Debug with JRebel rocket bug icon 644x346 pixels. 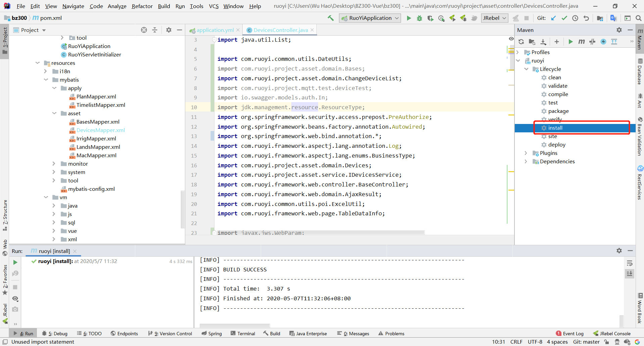click(x=463, y=18)
